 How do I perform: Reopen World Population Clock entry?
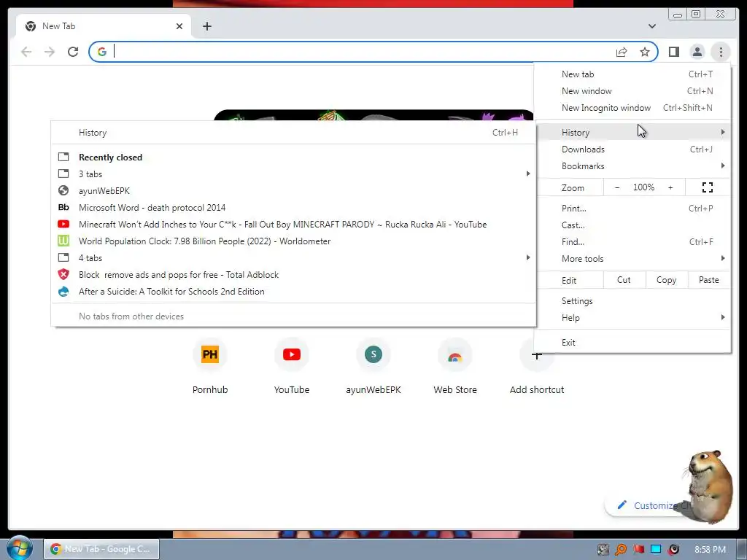[x=293, y=241]
